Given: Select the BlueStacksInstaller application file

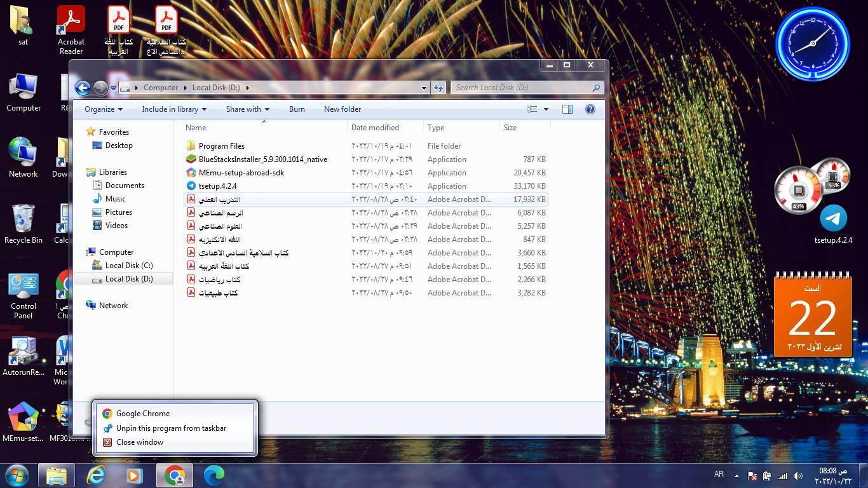Looking at the screenshot, I should point(262,159).
